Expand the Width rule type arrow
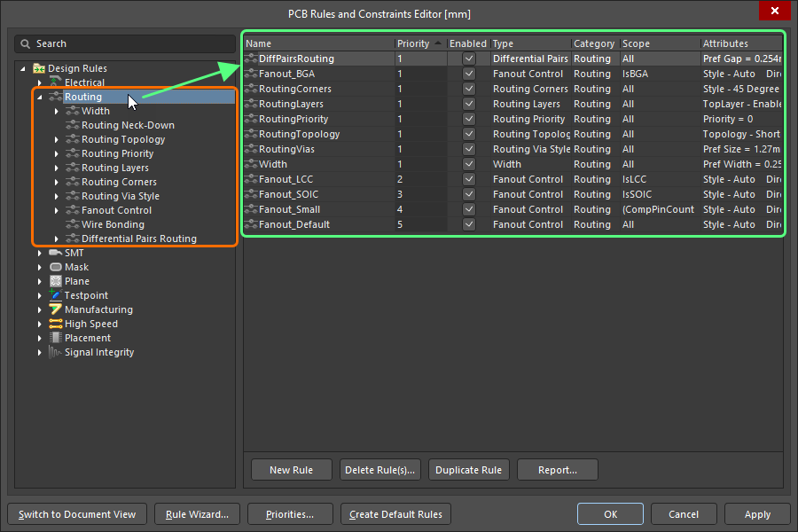798x532 pixels. tap(57, 111)
